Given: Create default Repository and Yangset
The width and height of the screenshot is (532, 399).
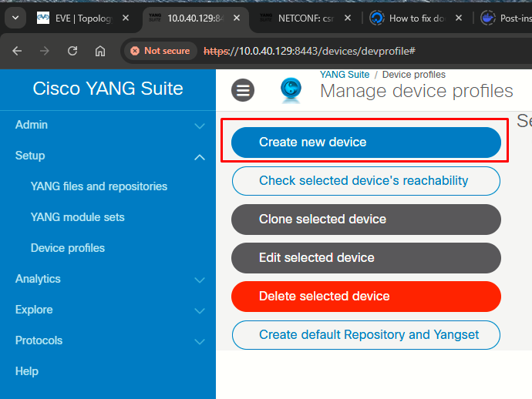Looking at the screenshot, I should (x=366, y=335).
